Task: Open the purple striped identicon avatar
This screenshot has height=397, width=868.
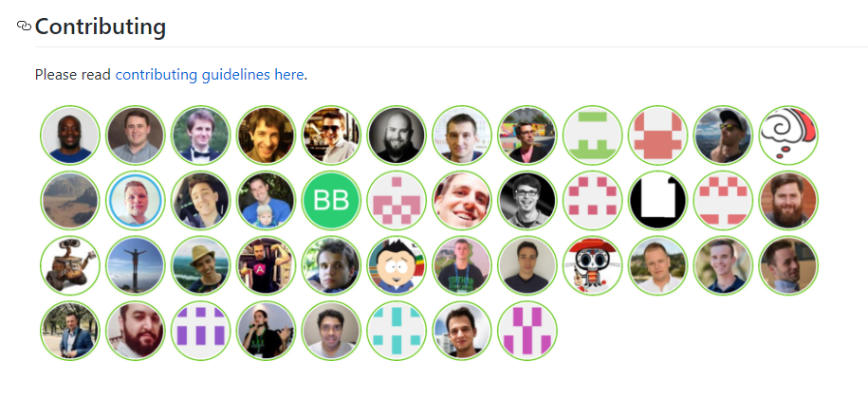Action: pyautogui.click(x=200, y=331)
